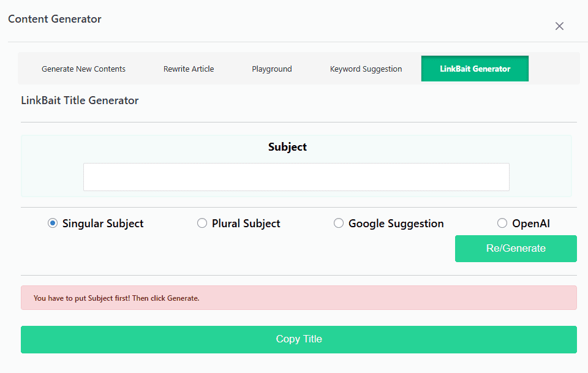The height and width of the screenshot is (373, 588).
Task: Open the Rewrite Article tab
Action: click(189, 69)
